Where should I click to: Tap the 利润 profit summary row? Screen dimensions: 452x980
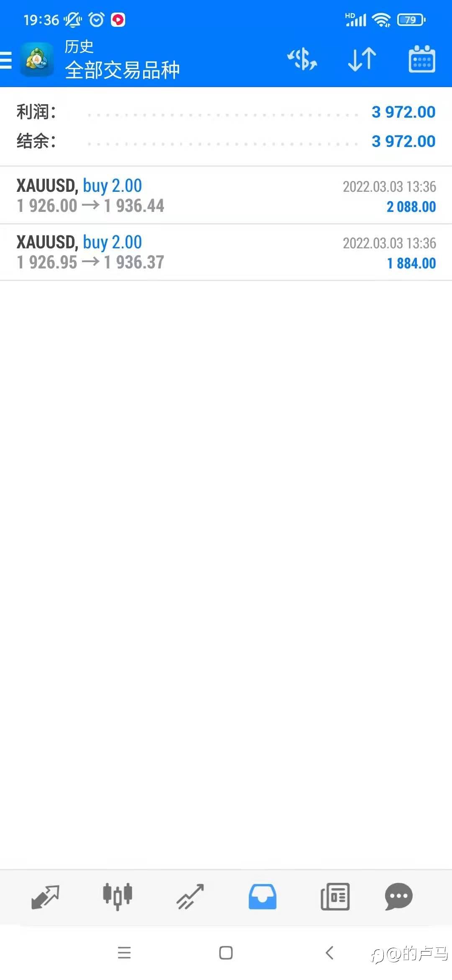coord(226,112)
